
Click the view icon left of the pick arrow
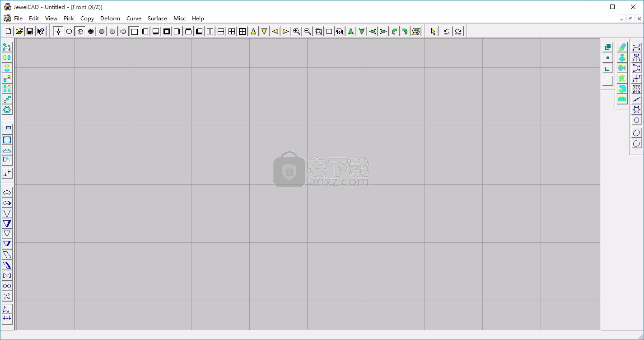[x=416, y=31]
